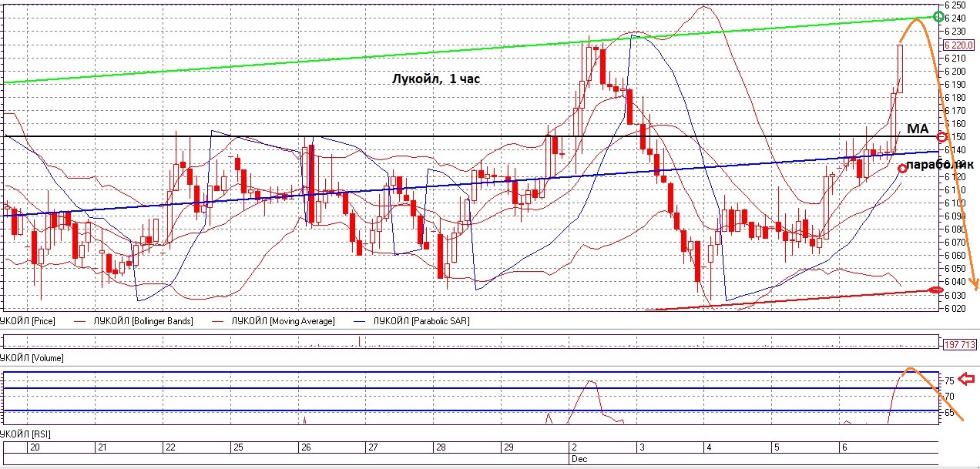Select date 29 on the time axis
Screen dimensions: 980x469
(x=508, y=447)
